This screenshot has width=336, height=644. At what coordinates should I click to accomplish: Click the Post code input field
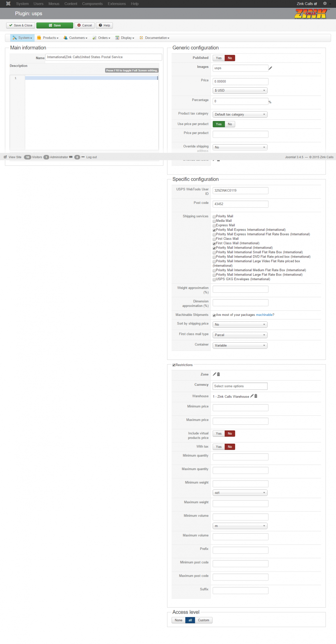click(241, 204)
